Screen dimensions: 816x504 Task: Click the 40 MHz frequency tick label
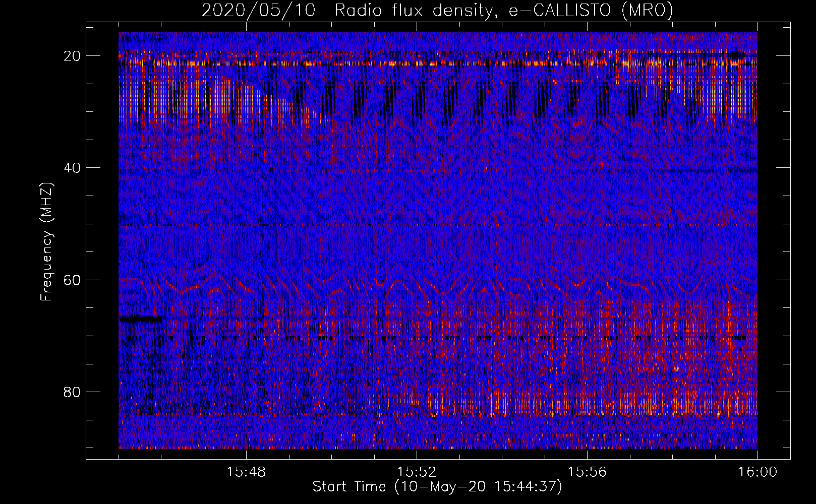(73, 168)
